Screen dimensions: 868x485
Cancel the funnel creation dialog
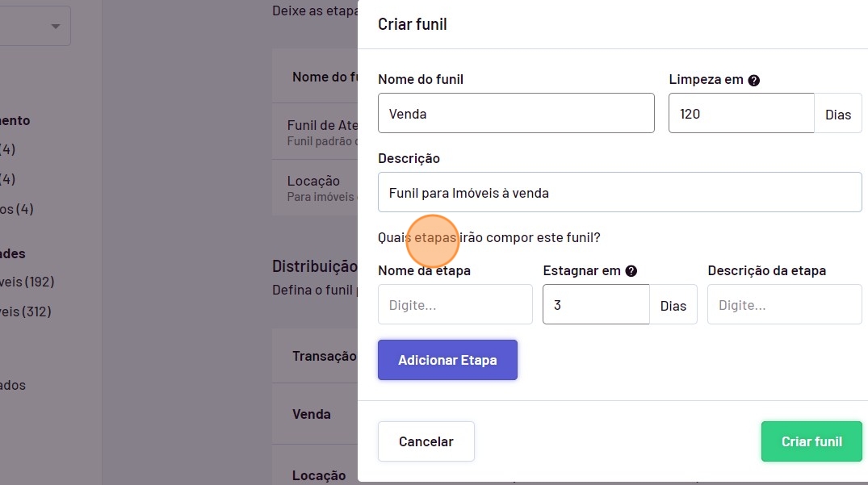426,441
